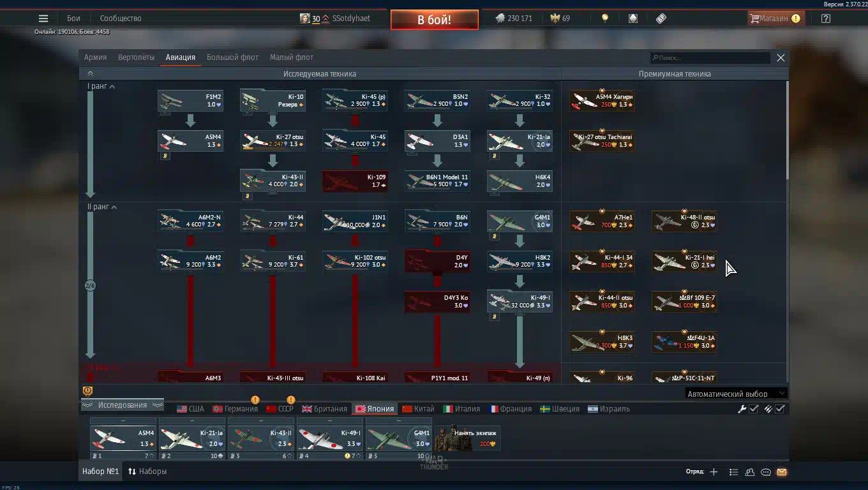Image resolution: width=868 pixels, height=490 pixels.
Task: Select the locked D4Y3 Ko aircraft
Action: point(437,302)
